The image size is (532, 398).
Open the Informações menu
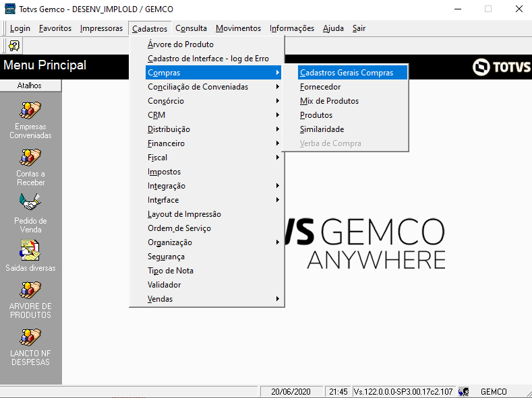point(292,28)
